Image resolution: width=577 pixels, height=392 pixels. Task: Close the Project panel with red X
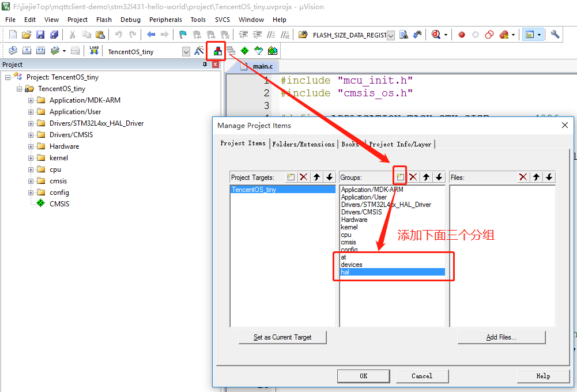point(215,65)
